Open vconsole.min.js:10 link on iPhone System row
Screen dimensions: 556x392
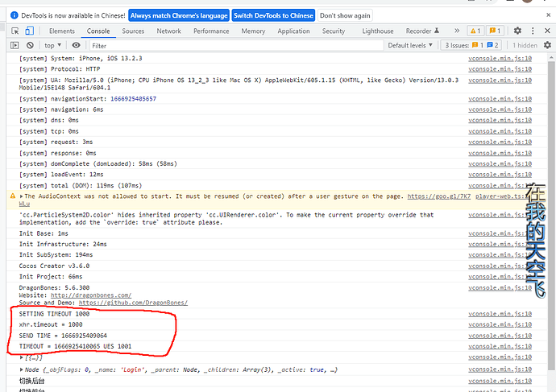click(x=500, y=59)
